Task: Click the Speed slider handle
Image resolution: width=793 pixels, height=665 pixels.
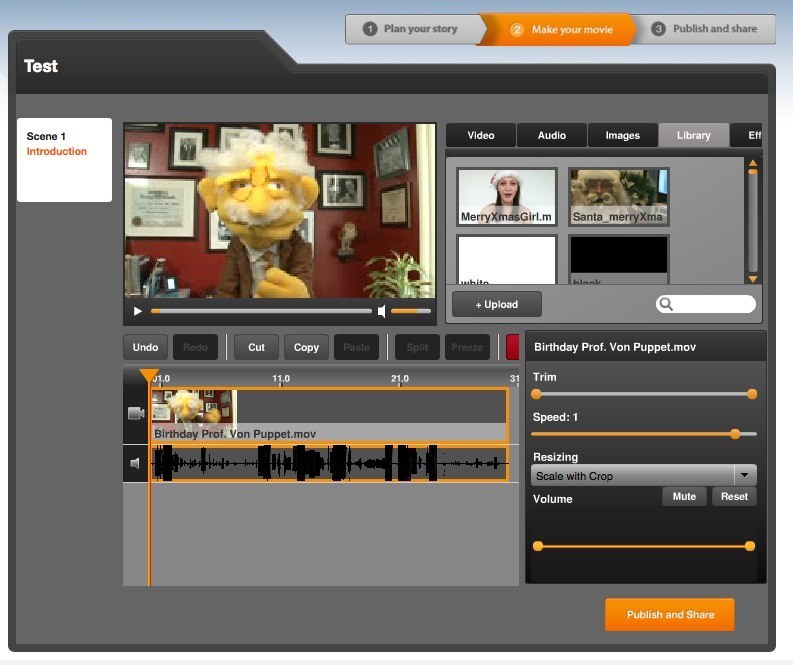Action: [x=735, y=434]
